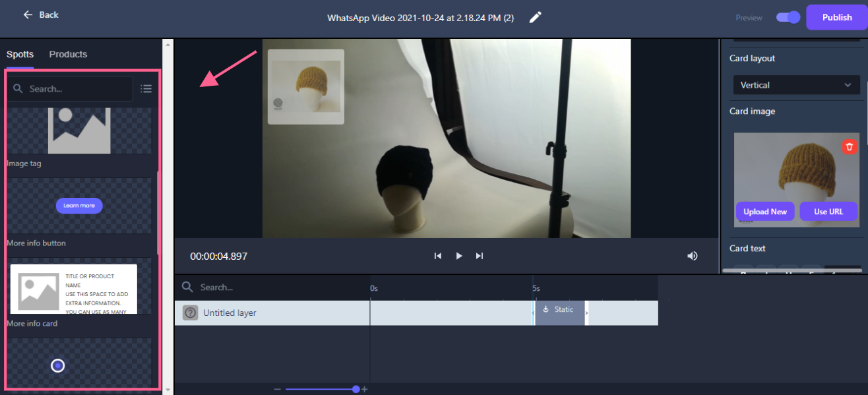
Task: Toggle the Preview switch
Action: pyautogui.click(x=788, y=17)
